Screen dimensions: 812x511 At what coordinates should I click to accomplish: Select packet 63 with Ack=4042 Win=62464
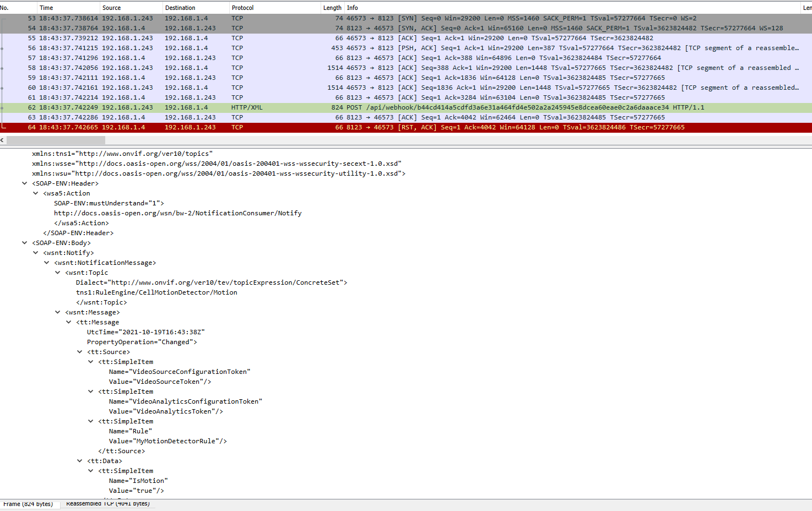[406, 117]
